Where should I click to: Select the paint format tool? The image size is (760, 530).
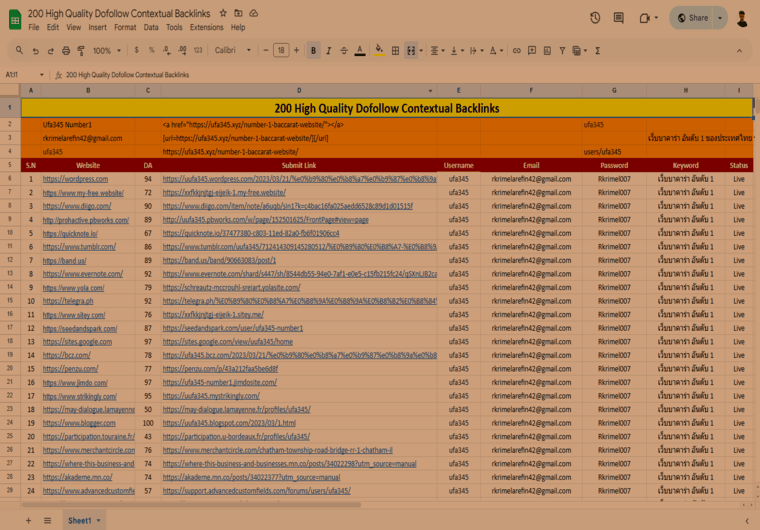coord(82,50)
